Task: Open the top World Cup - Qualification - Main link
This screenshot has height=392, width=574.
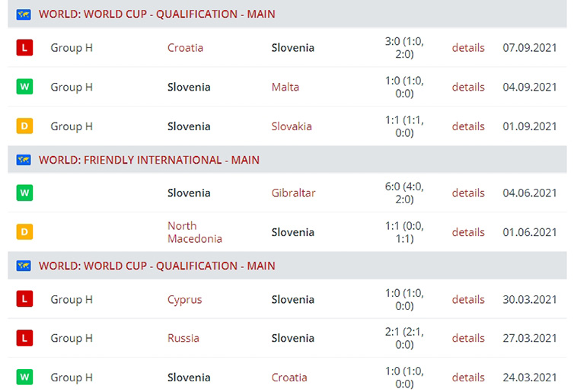Action: click(157, 14)
